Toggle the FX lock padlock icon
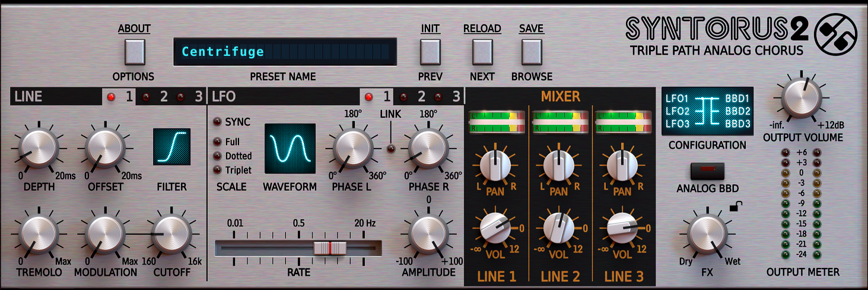 coord(736,206)
